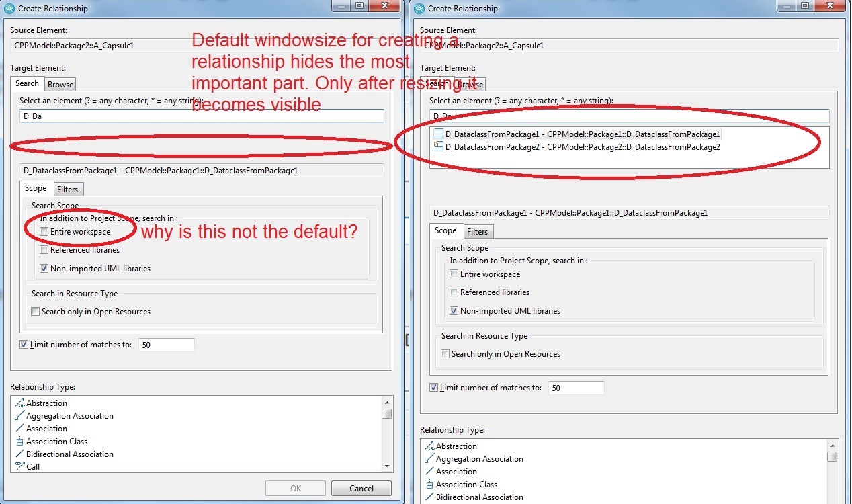
Task: Select Abstraction icon in left relationship list
Action: coord(19,403)
